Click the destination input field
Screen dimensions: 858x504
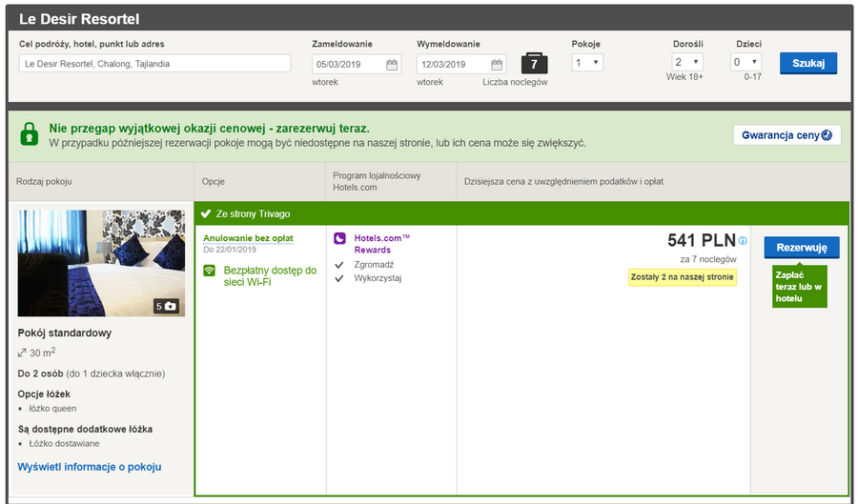pyautogui.click(x=154, y=64)
